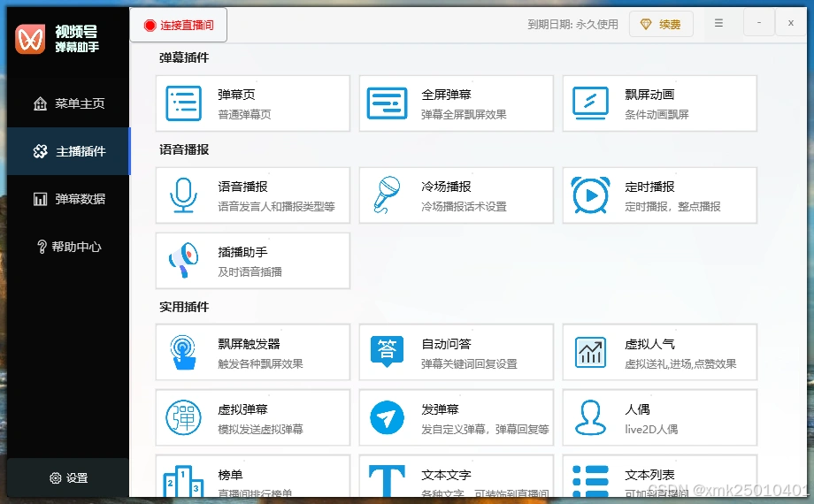Select 冷场播报话术设置 description text
Image resolution: width=814 pixels, height=504 pixels.
[x=464, y=207]
